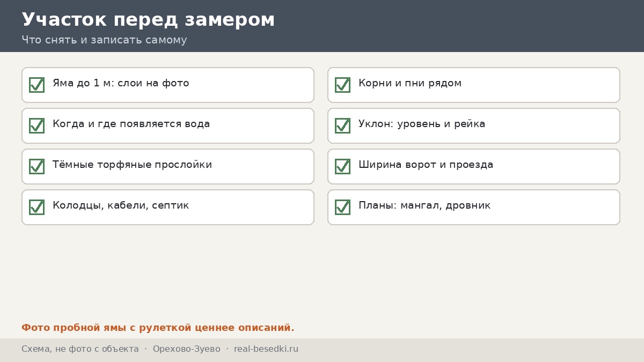Image resolution: width=644 pixels, height=362 pixels.
Task: Click the text 'Когда и где появляется вода'
Action: pos(131,124)
